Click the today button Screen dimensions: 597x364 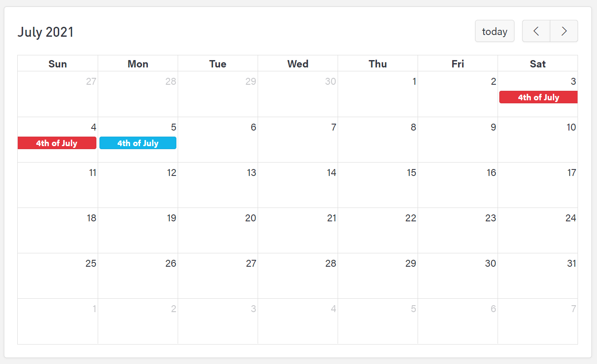[495, 31]
